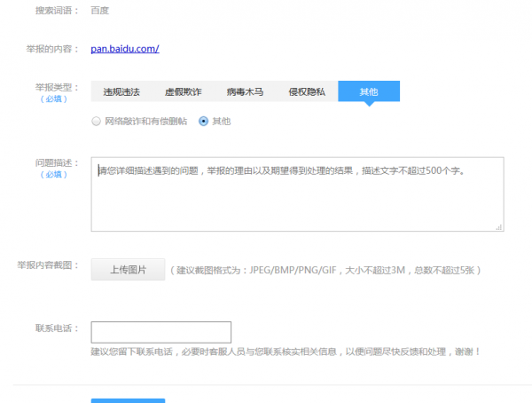Click the text area resize grip corner
This screenshot has height=403, width=532.
point(499,227)
